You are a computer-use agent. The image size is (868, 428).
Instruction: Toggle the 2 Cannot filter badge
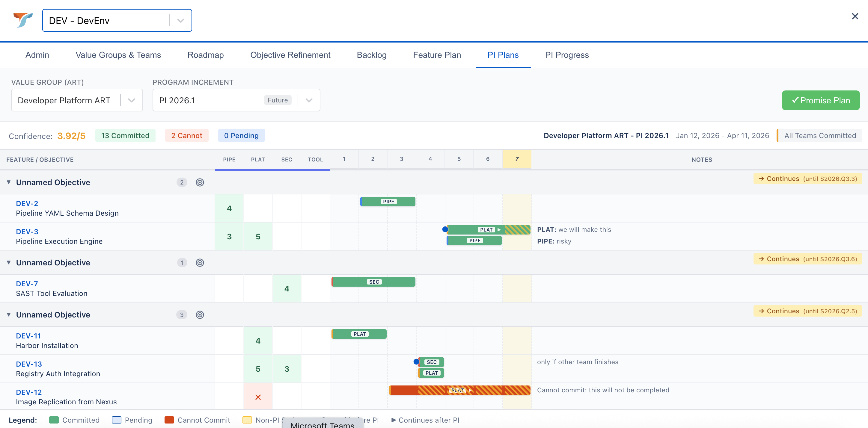(186, 135)
